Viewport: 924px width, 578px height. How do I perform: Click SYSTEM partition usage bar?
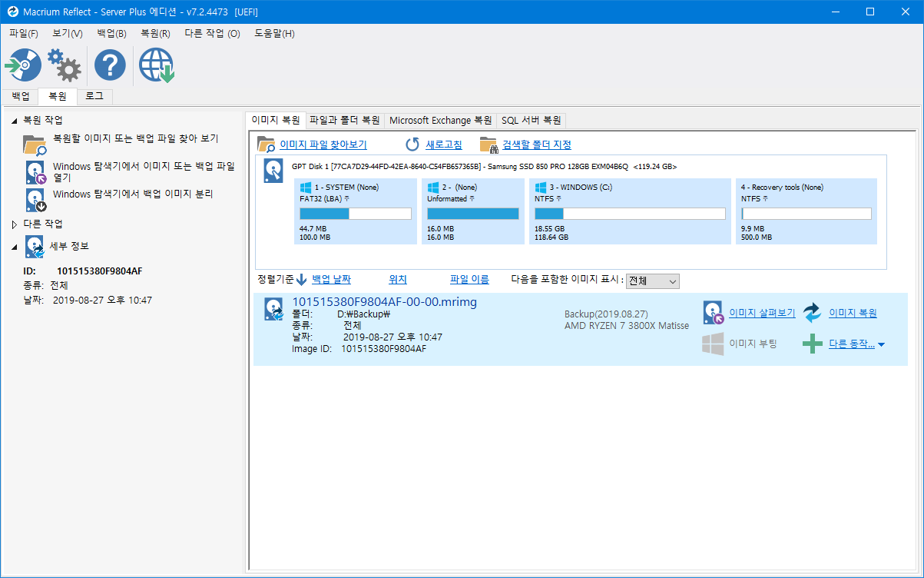(x=355, y=214)
